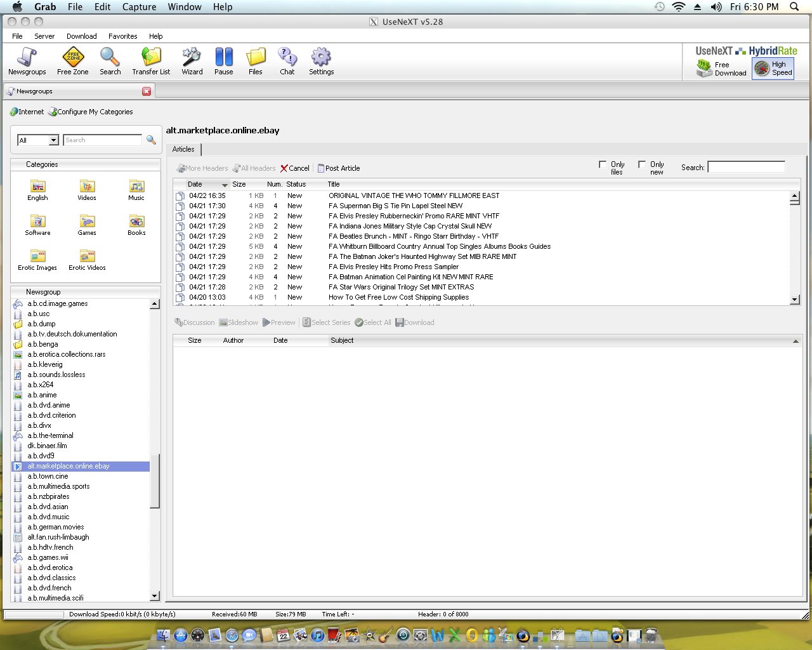The height and width of the screenshot is (650, 812).
Task: Click the Internet link
Action: 27,112
